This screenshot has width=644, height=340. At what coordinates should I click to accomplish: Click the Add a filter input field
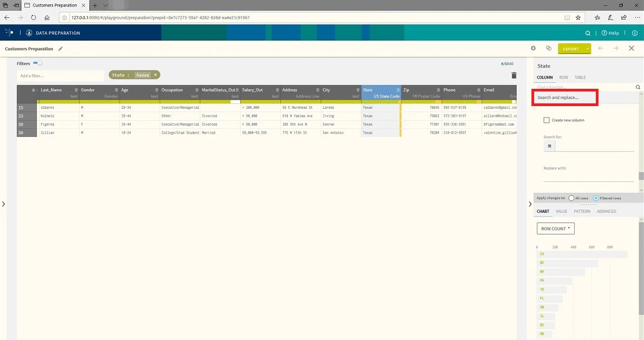coord(60,76)
